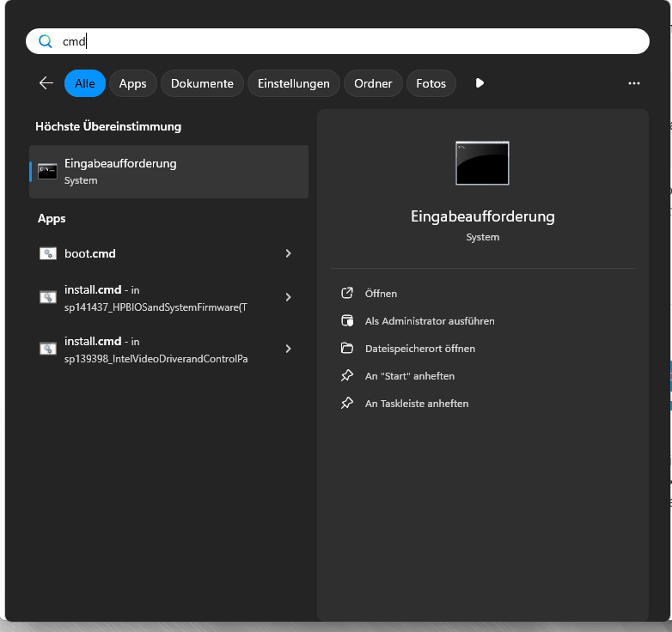Image resolution: width=672 pixels, height=632 pixels.
Task: Expand the Intel Video Driver install.cmd chevron
Action: pyautogui.click(x=288, y=349)
